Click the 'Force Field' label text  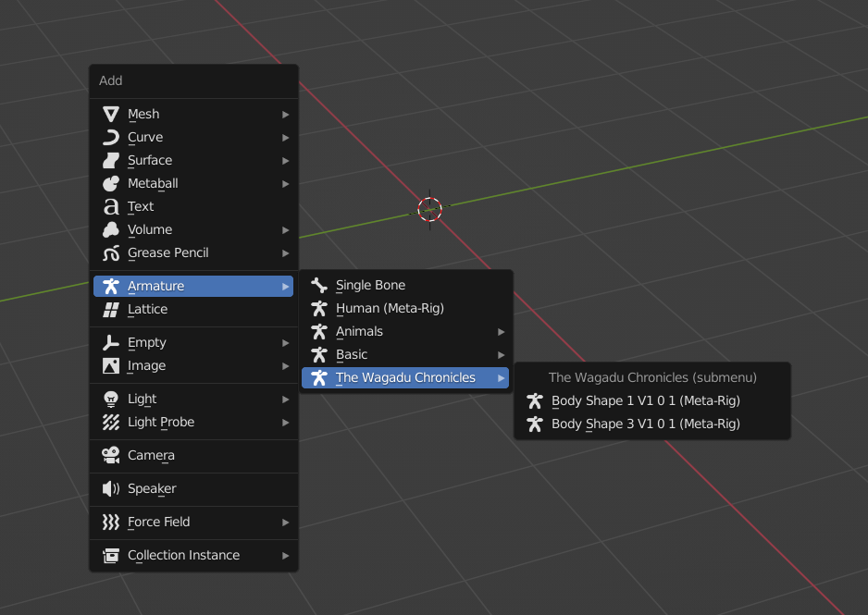159,523
